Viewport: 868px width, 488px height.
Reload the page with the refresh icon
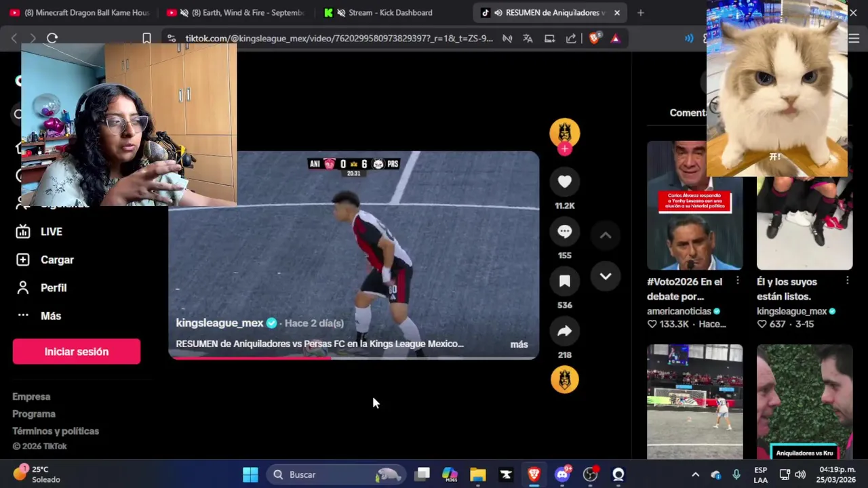pyautogui.click(x=52, y=39)
